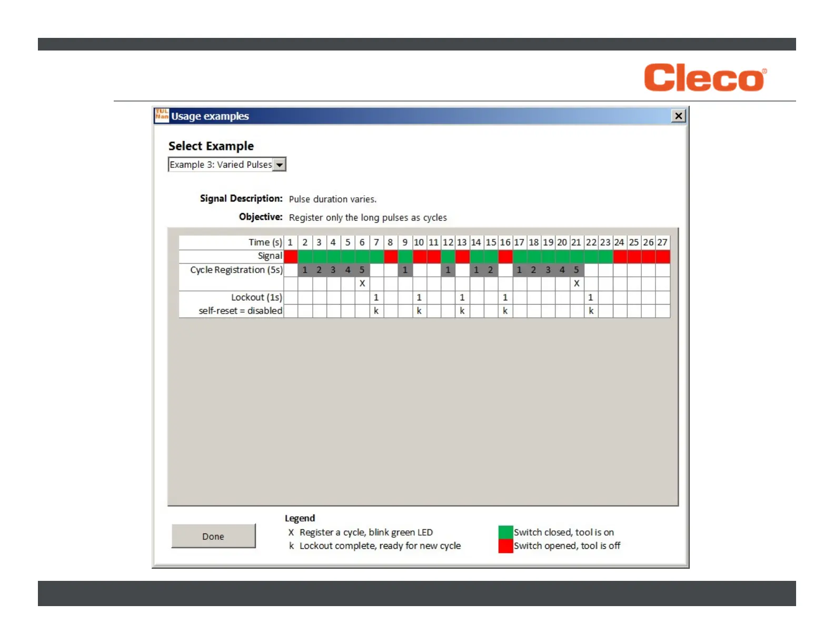Click the k symbol in the Legend
The height and width of the screenshot is (644, 834).
click(291, 546)
